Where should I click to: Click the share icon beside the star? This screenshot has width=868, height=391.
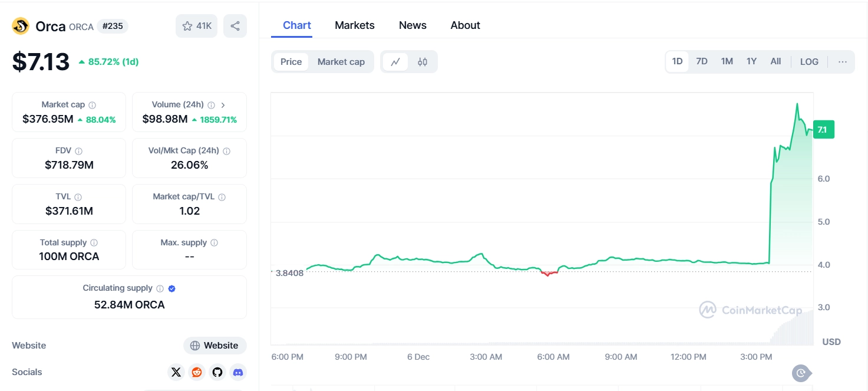coord(235,25)
